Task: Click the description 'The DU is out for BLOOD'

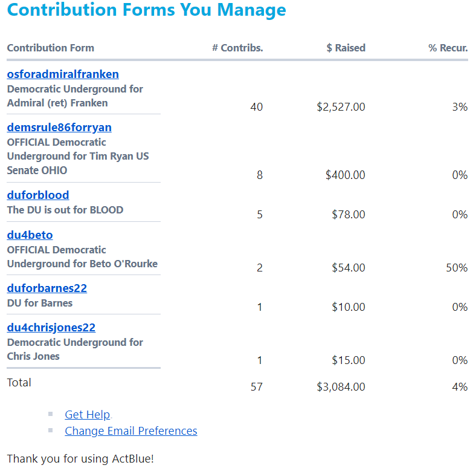Action: click(65, 210)
